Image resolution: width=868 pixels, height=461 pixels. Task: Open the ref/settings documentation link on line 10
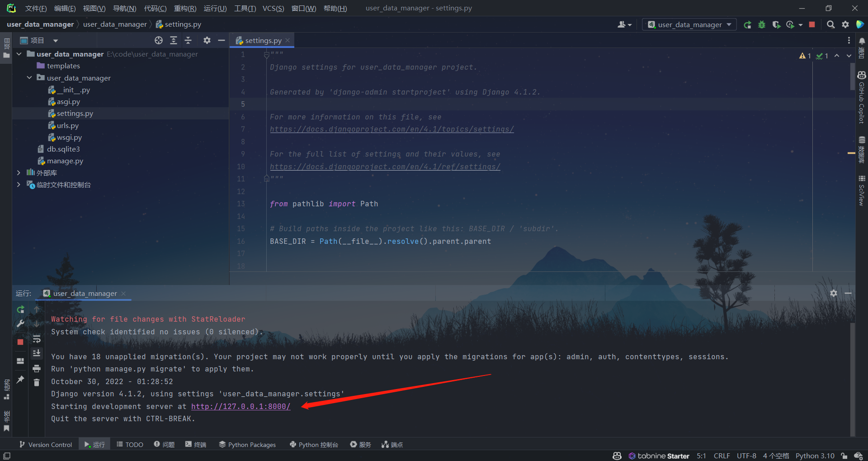385,167
